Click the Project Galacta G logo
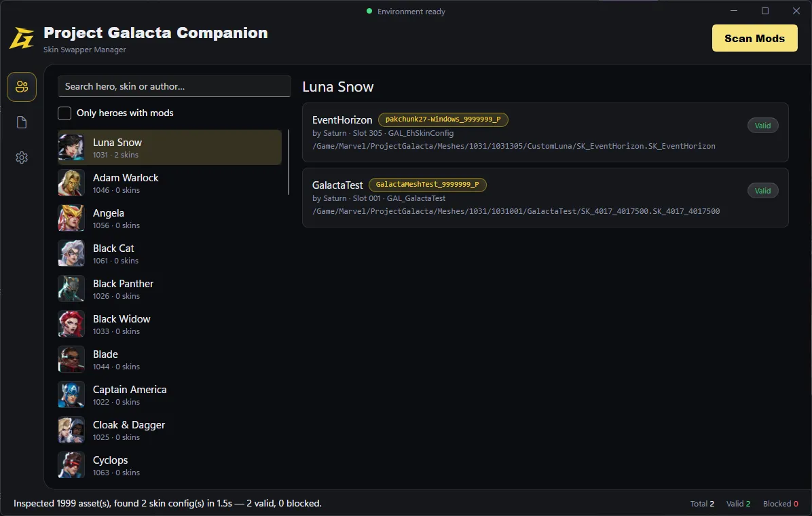This screenshot has height=516, width=812. (x=22, y=38)
